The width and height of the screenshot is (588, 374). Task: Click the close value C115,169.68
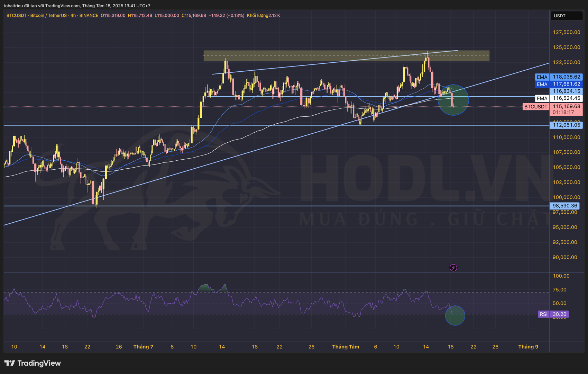(x=194, y=15)
